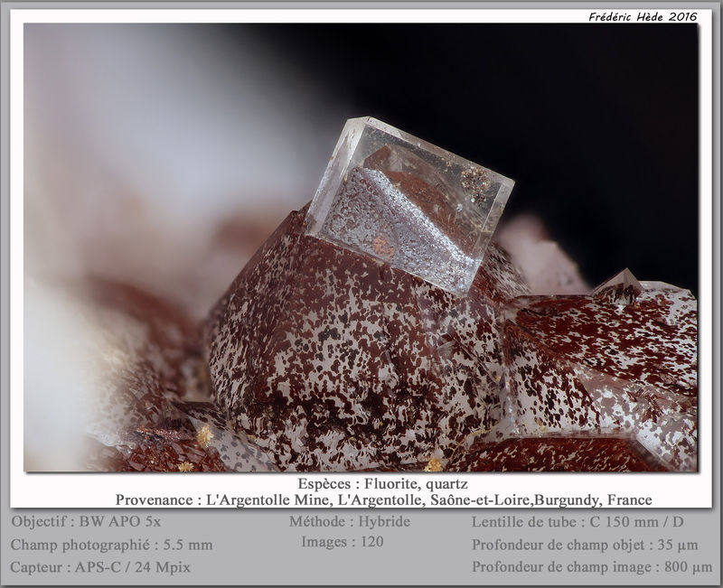Click the Lentille de tube text
The image size is (723, 588).
577,522
